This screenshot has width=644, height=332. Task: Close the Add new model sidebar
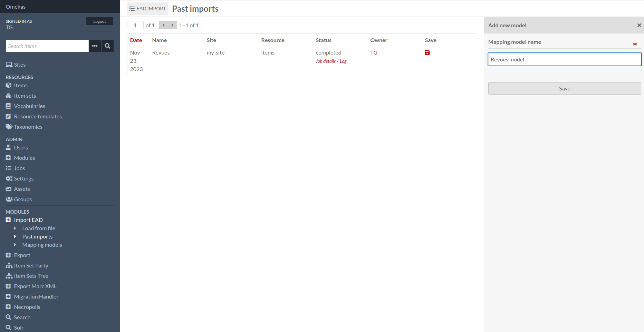tap(639, 25)
